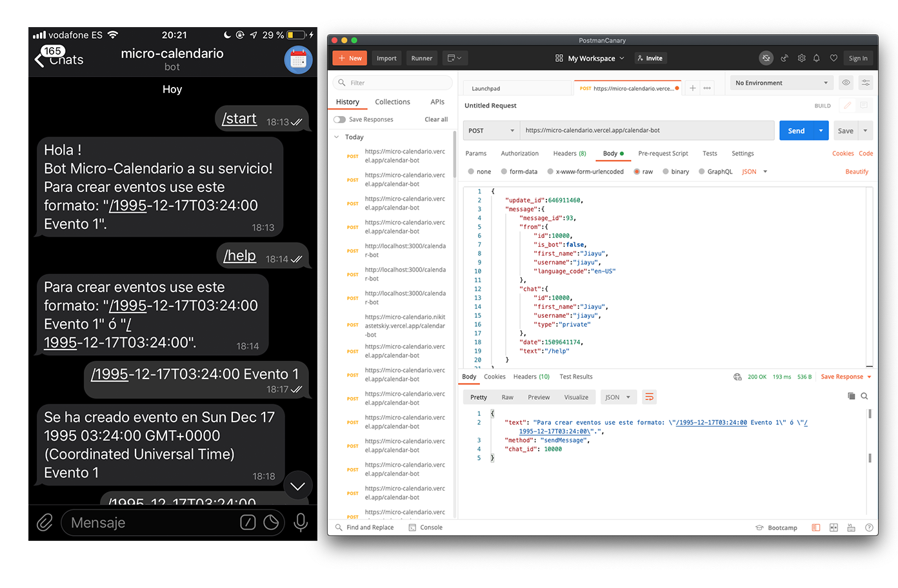The width and height of the screenshot is (898, 588).
Task: Open Save Response dropdown
Action: [x=846, y=377]
